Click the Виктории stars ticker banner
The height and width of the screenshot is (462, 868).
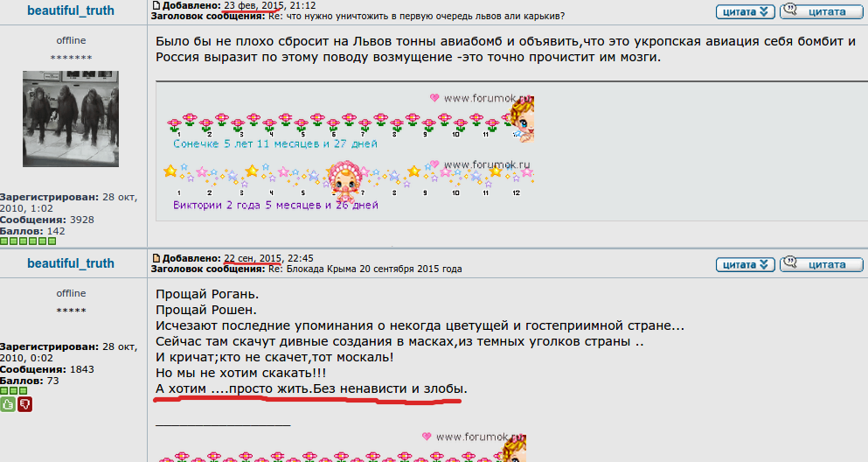(x=349, y=185)
